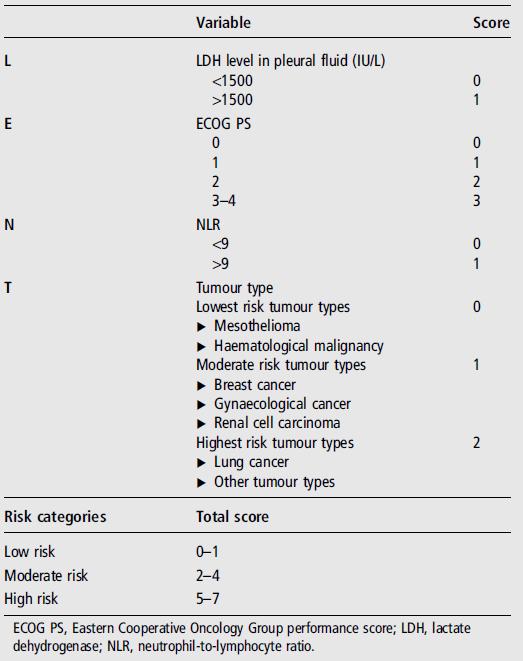Select the ECOG PS heading
The height and width of the screenshot is (661, 523).
(223, 124)
